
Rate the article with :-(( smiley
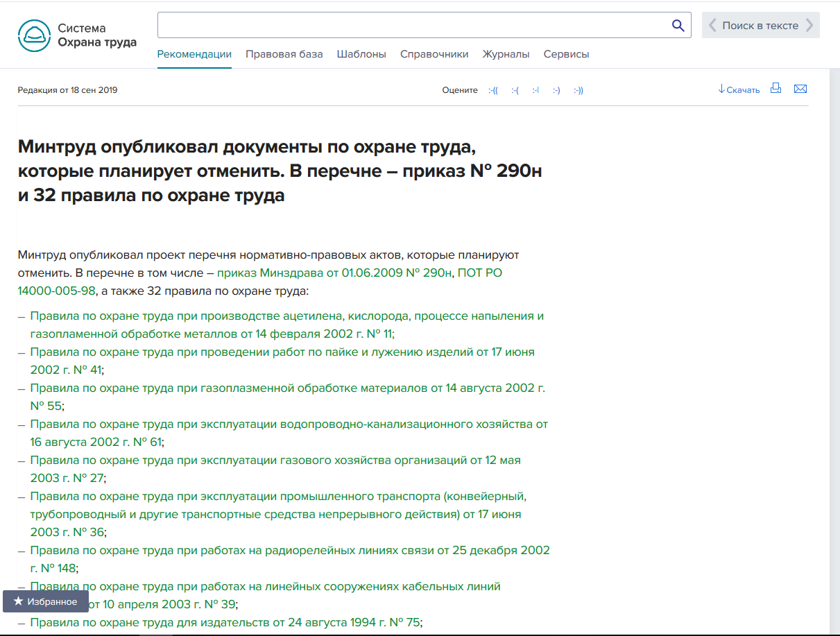tap(493, 90)
